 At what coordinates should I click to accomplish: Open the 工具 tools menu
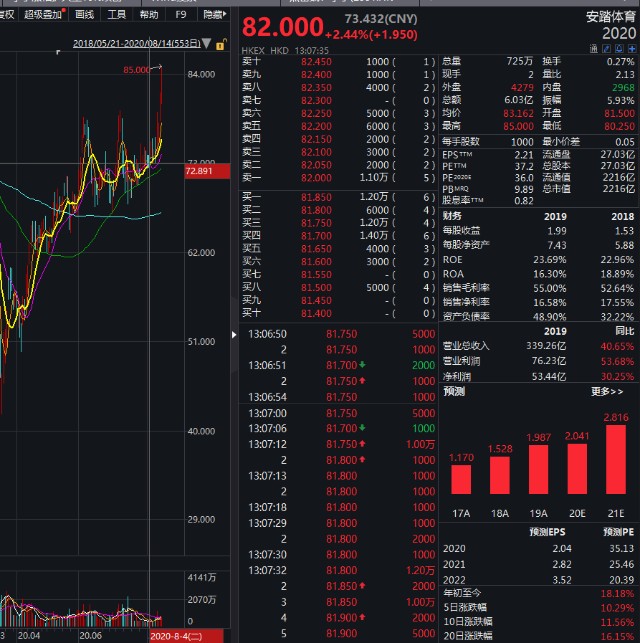[x=116, y=15]
